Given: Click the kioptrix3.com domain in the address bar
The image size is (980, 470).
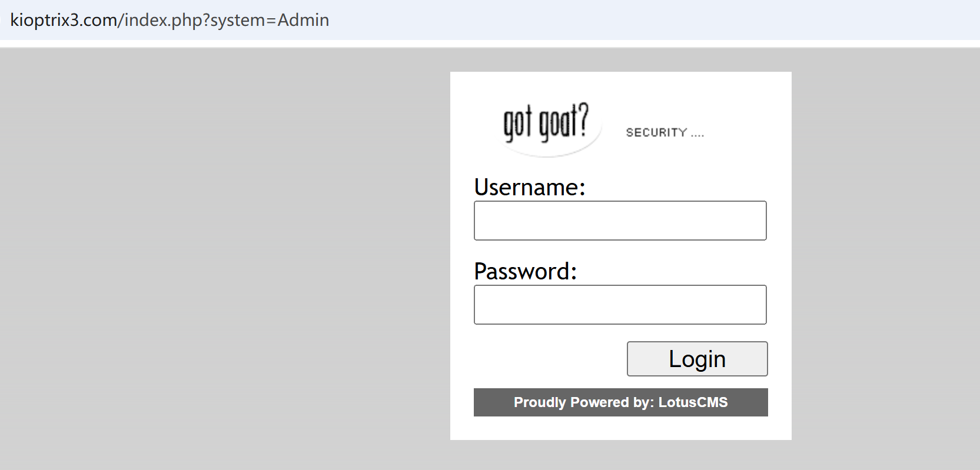Looking at the screenshot, I should [64, 20].
